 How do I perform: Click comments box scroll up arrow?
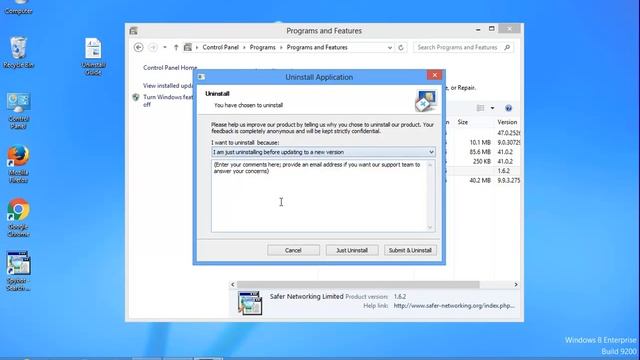click(430, 164)
